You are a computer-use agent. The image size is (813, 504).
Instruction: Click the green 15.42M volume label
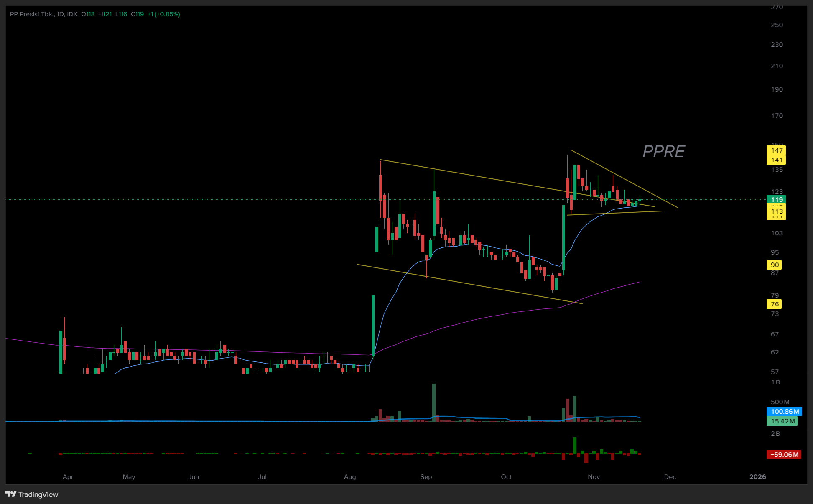[x=782, y=421]
